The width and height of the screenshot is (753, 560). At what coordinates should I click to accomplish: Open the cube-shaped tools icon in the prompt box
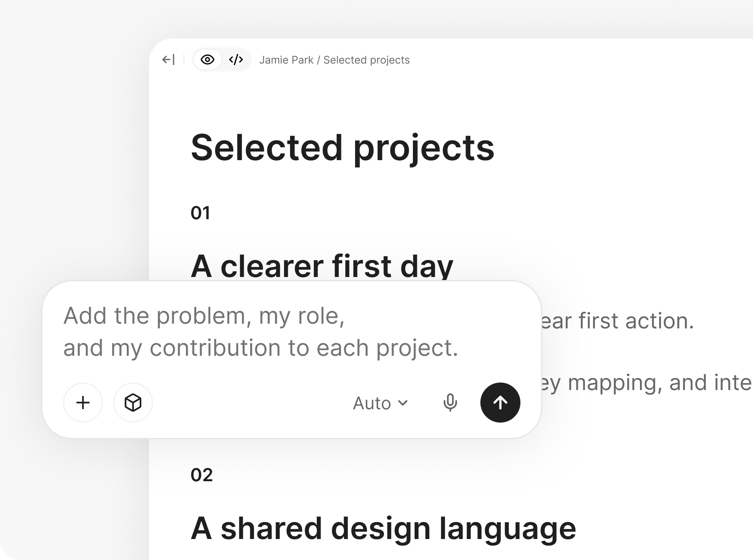[133, 402]
